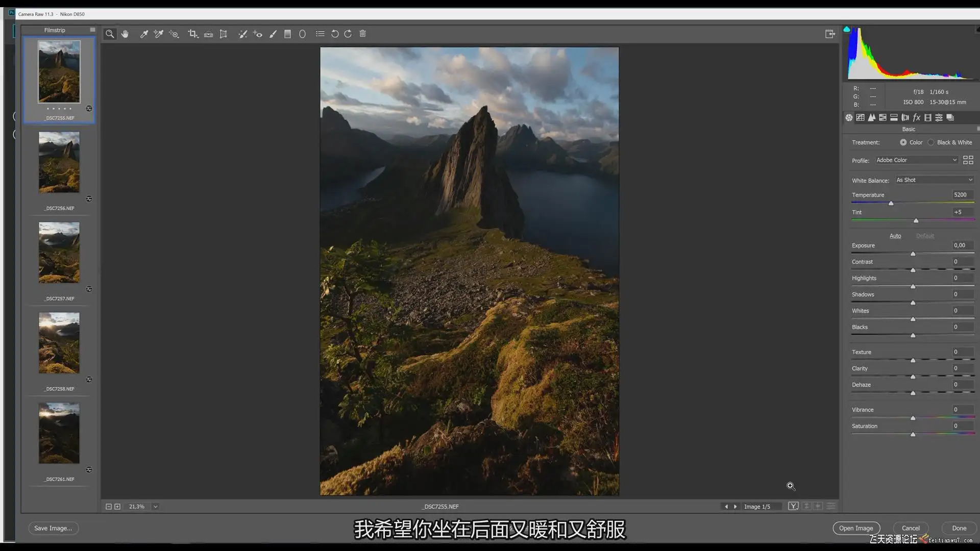
Task: Open the White Balance As Shot dropdown
Action: coord(934,180)
